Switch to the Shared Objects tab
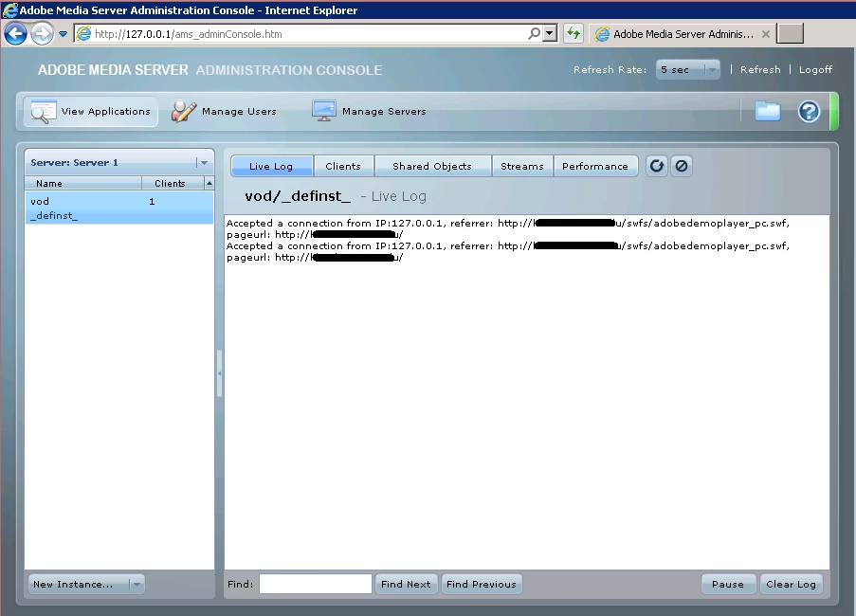Screen dimensions: 856x616 [x=432, y=166]
